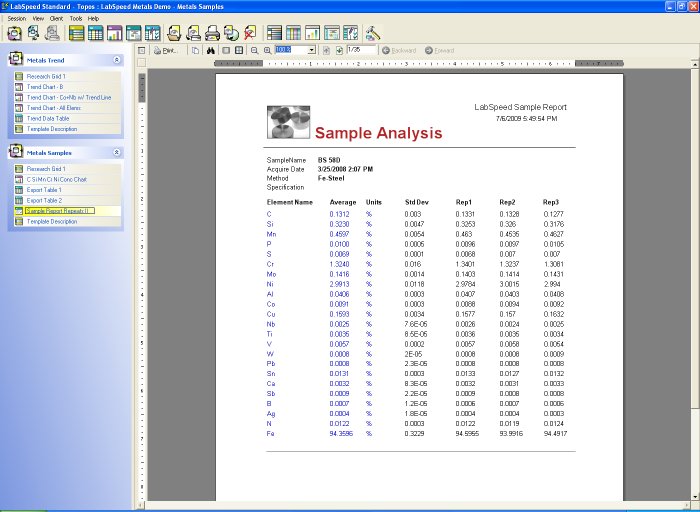This screenshot has height=512, width=700.
Task: Click the zoom out magnifier icon
Action: 254,50
